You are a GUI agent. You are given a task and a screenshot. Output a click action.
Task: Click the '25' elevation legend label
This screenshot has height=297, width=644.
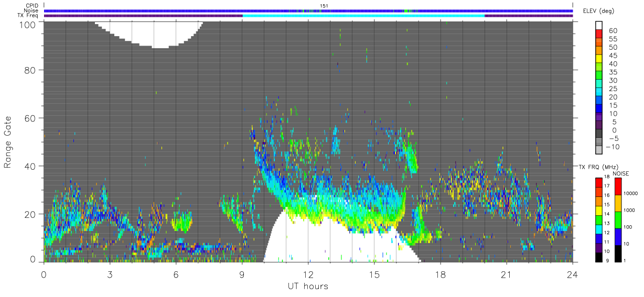point(613,89)
